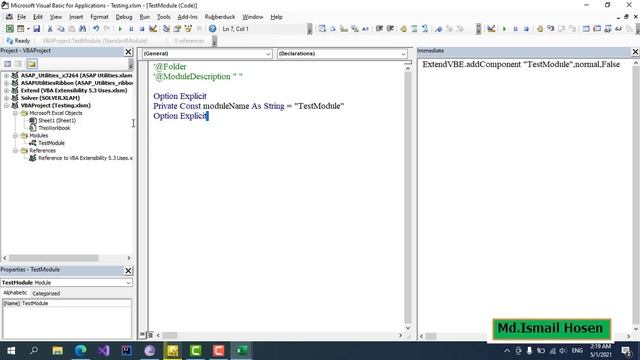Click the Reset stop icon in the Standard toolbar

[142, 29]
